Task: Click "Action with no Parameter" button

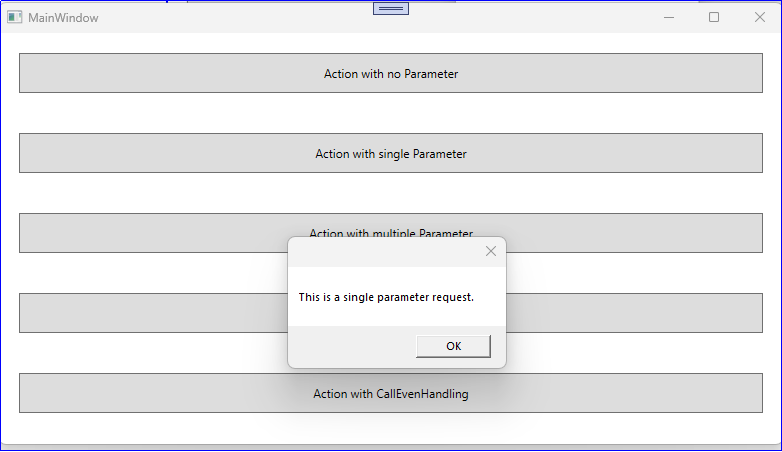Action: [391, 73]
